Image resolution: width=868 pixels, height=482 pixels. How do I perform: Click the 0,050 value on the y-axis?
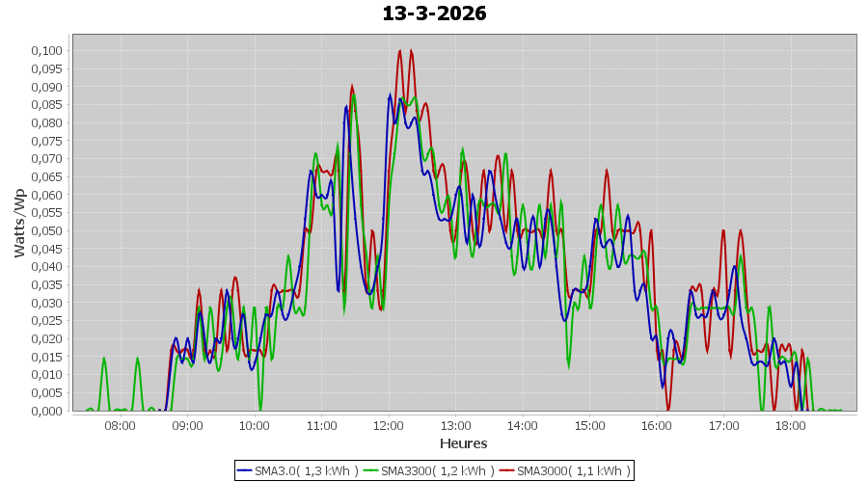(47, 230)
